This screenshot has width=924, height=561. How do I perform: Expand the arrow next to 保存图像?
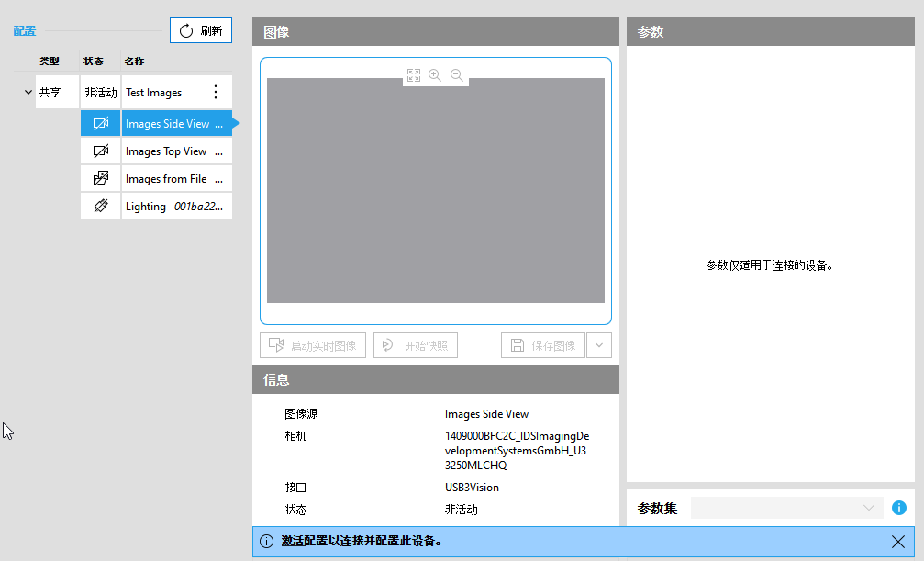click(599, 345)
